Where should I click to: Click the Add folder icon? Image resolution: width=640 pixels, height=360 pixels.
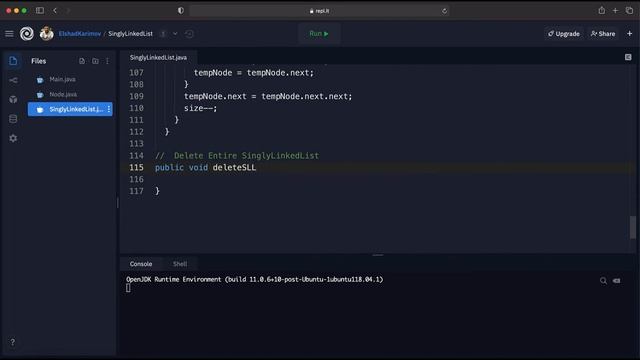(95, 61)
